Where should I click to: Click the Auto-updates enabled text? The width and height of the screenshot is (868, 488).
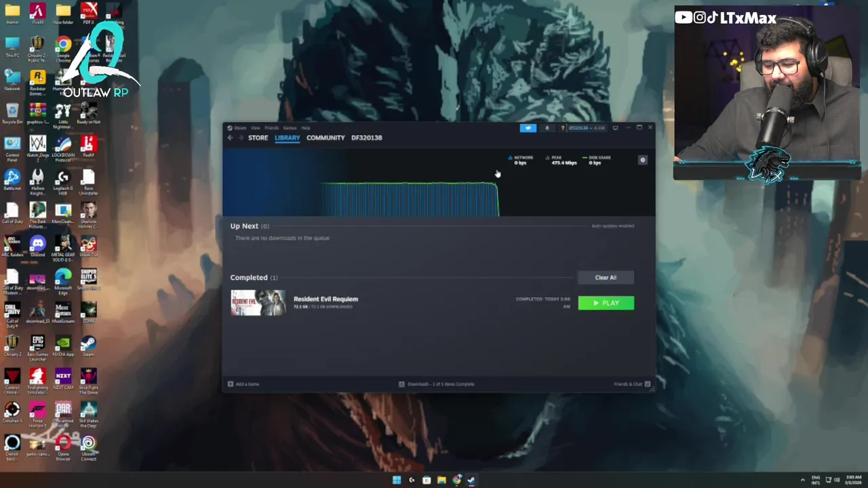[x=612, y=226]
